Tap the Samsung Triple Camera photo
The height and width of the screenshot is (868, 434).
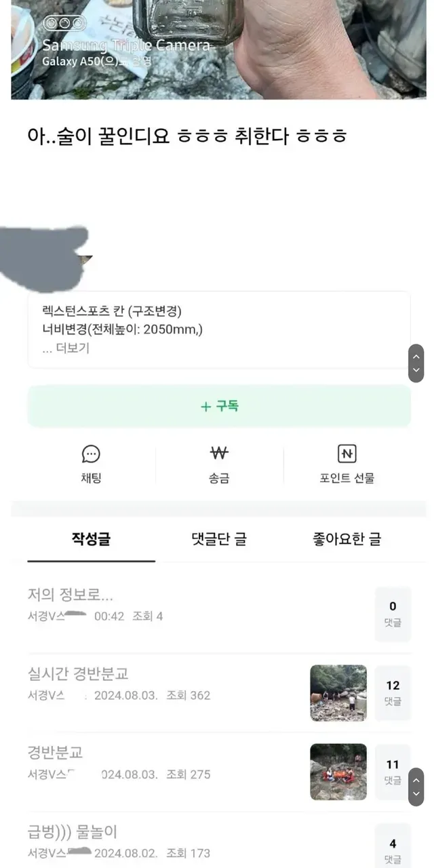coord(218,49)
